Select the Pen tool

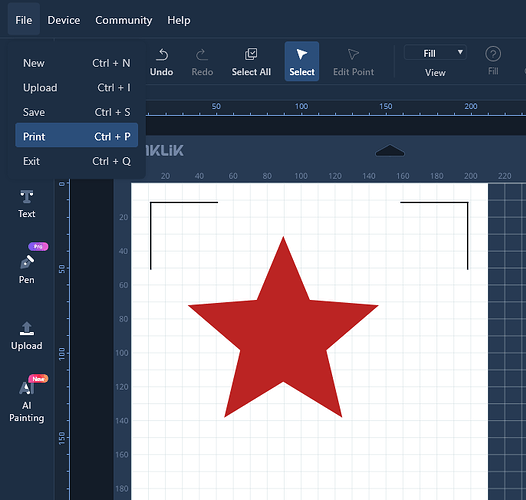[27, 269]
